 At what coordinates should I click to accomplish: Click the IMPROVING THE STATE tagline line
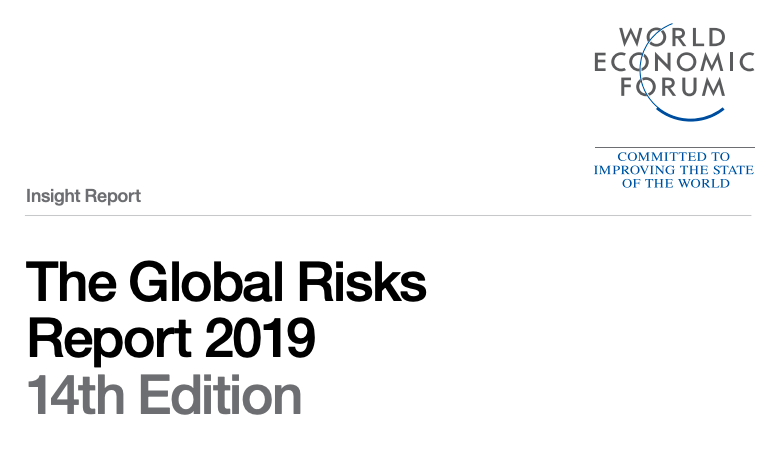point(674,170)
